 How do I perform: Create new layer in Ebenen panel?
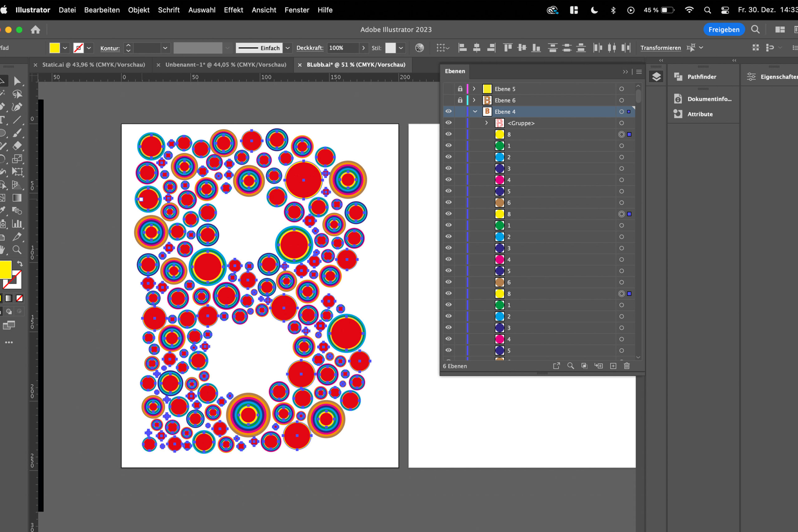pos(613,366)
